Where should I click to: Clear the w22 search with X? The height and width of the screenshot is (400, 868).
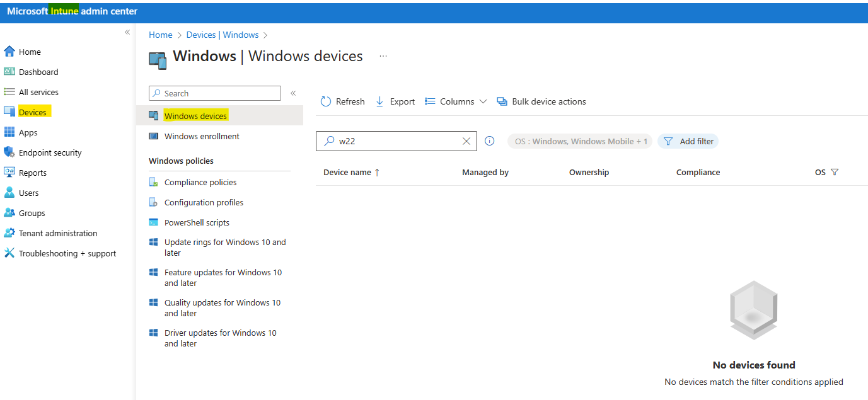tap(466, 141)
